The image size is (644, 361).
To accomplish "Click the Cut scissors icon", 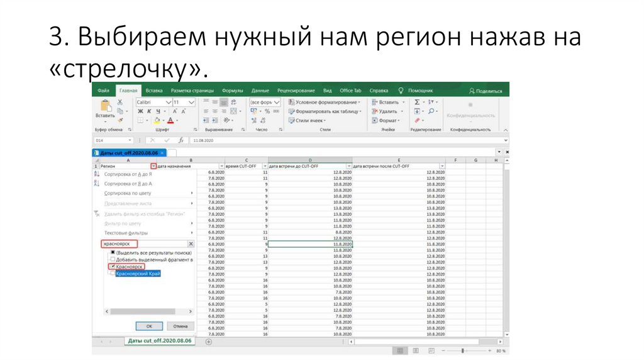I will pyautogui.click(x=120, y=102).
